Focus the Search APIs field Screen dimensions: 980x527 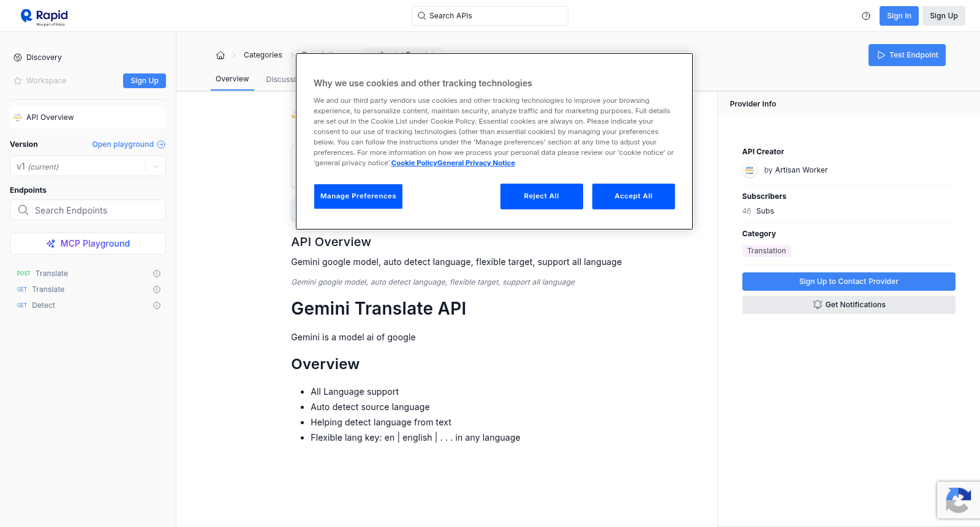(x=490, y=16)
